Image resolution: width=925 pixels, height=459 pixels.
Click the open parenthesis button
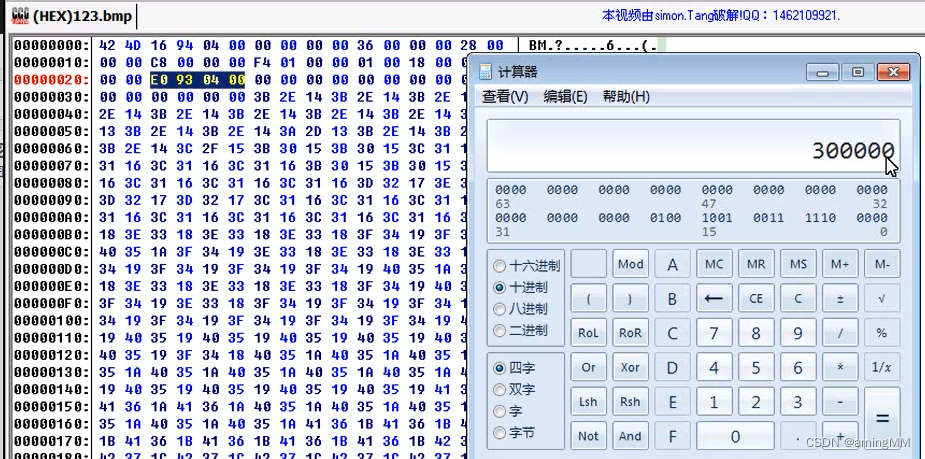(x=588, y=298)
